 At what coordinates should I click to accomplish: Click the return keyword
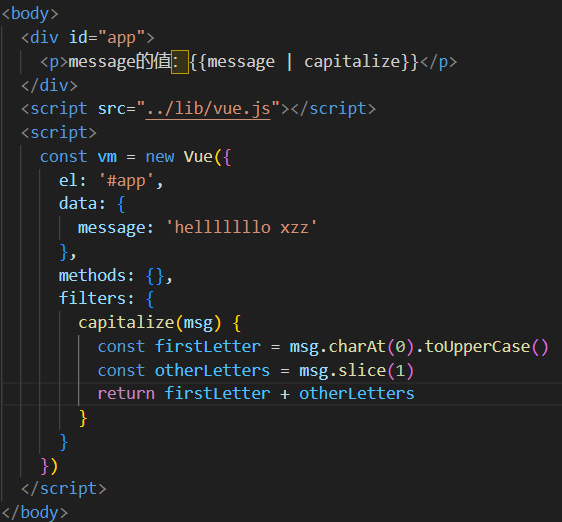point(126,394)
